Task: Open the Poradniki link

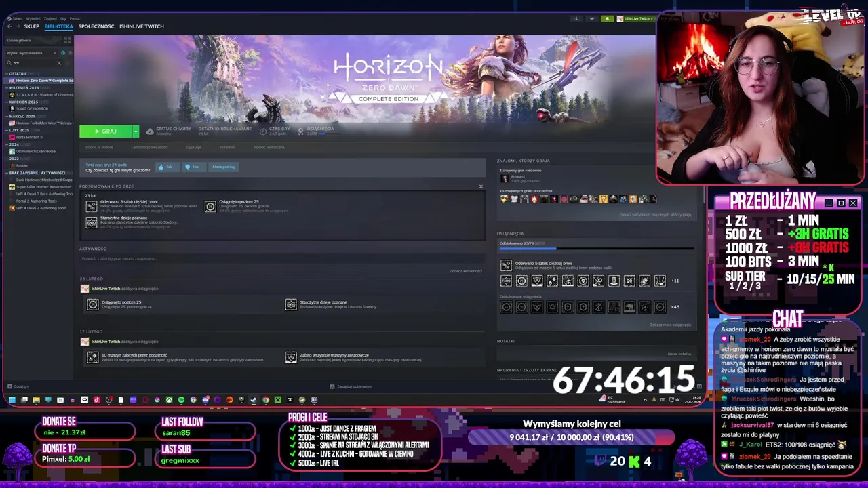Action: pyautogui.click(x=227, y=147)
